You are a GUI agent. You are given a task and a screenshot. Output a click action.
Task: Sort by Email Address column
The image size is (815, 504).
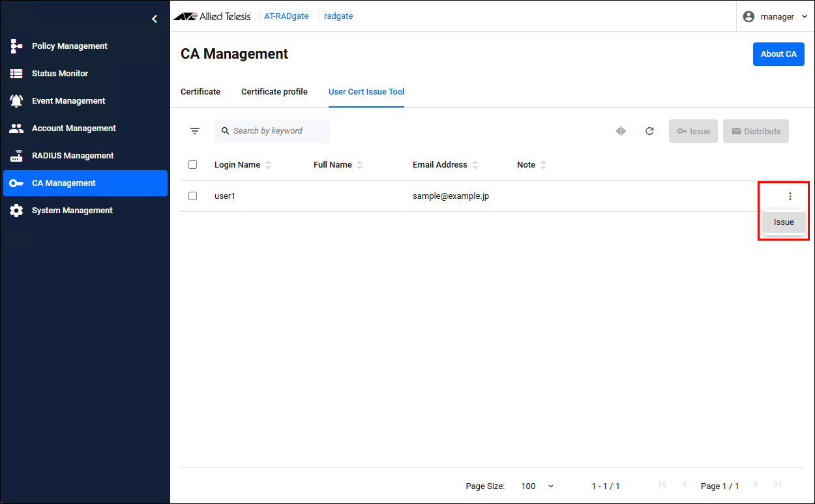pyautogui.click(x=475, y=165)
